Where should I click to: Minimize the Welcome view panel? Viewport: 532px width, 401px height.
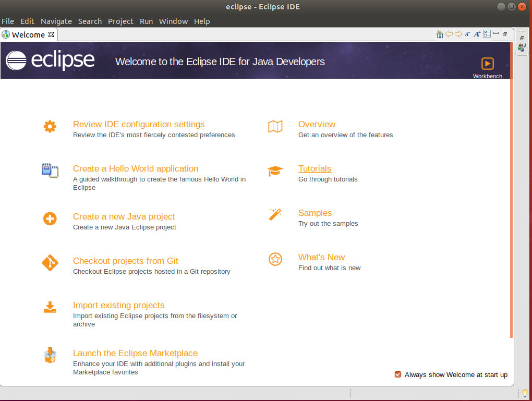(x=496, y=33)
